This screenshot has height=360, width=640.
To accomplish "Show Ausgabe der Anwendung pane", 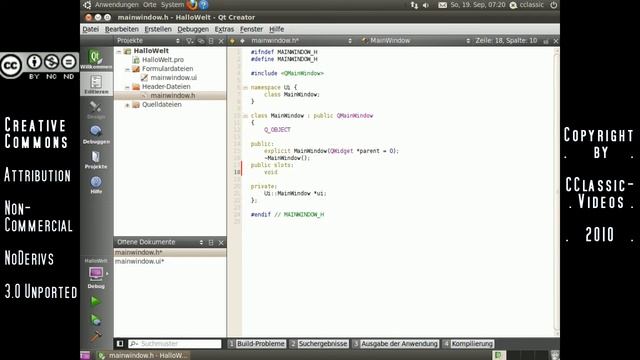I will tap(395, 344).
